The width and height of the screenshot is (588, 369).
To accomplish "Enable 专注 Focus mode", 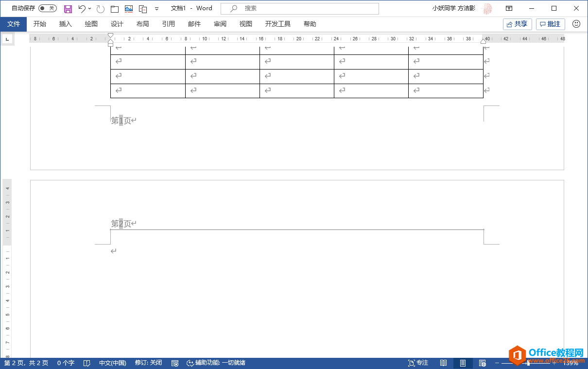I will coord(418,363).
